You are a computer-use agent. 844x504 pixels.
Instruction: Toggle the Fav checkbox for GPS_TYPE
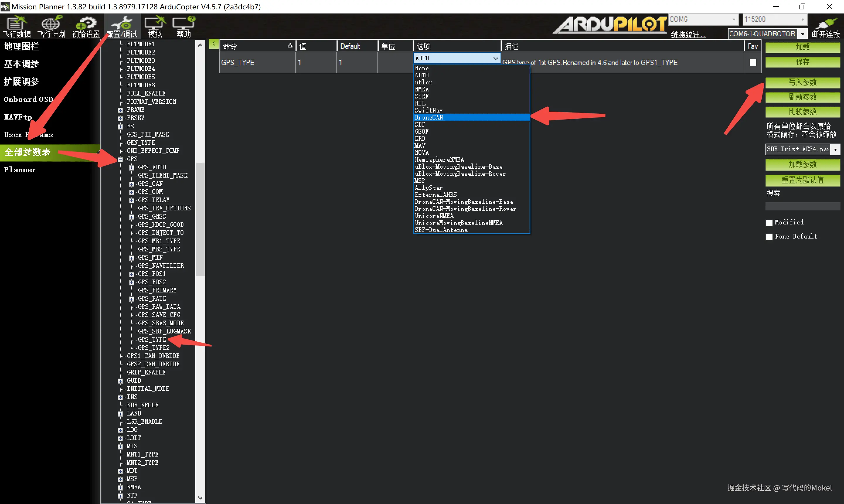point(753,62)
